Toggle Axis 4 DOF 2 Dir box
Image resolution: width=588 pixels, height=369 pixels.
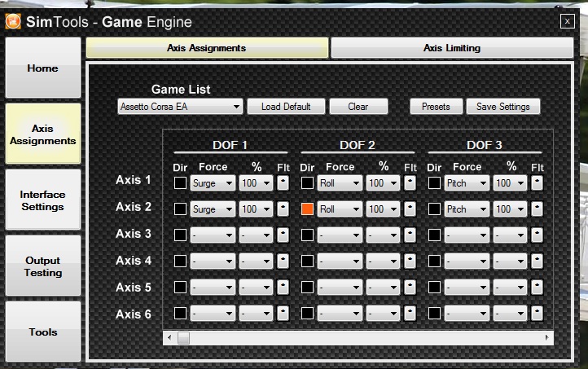307,261
